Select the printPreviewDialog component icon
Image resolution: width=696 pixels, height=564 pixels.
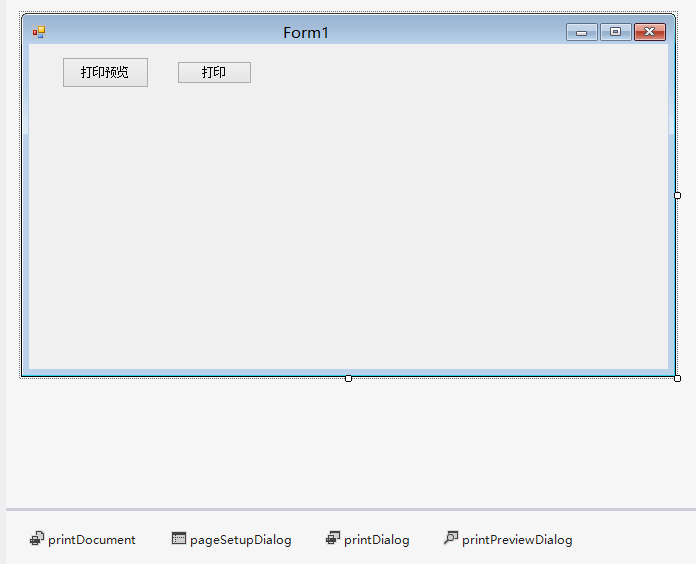[x=451, y=538]
